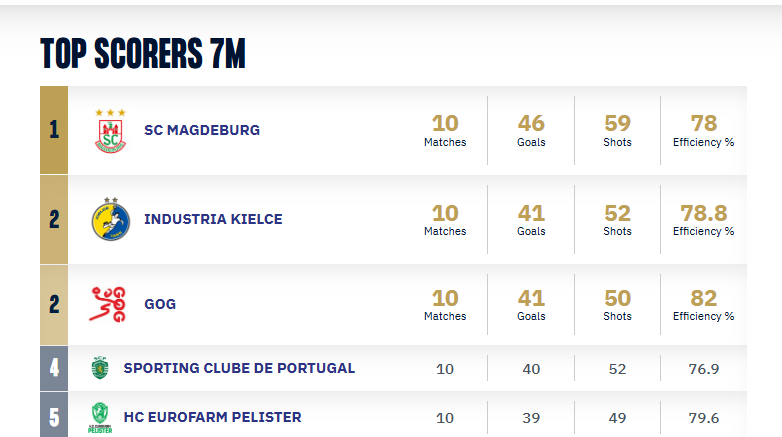Open the SC Magdeburg team link
782x437 pixels.
(x=202, y=130)
